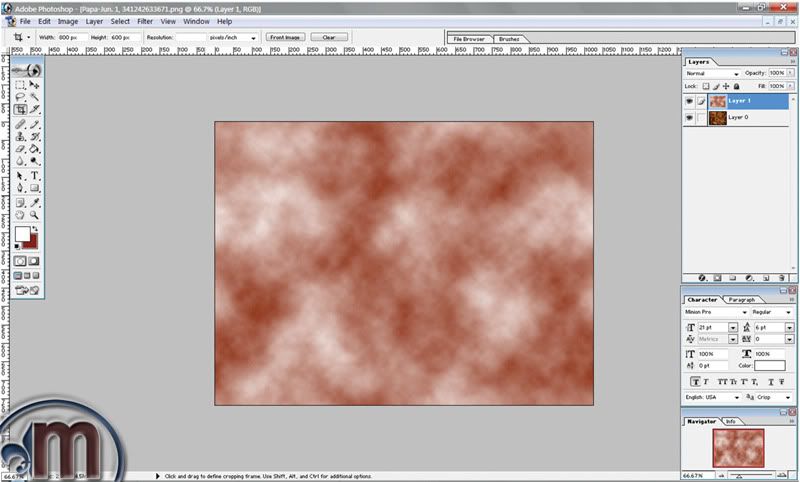The height and width of the screenshot is (482, 800).
Task: Select the Rectangular Marquee tool
Action: 20,85
